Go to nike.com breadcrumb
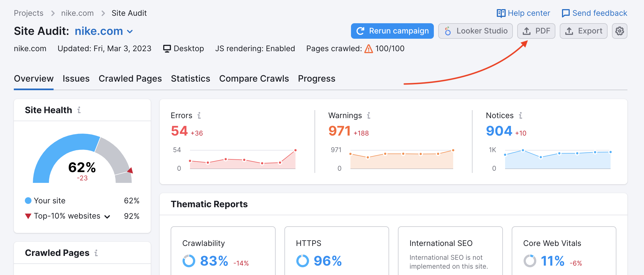644x275 pixels. 77,13
